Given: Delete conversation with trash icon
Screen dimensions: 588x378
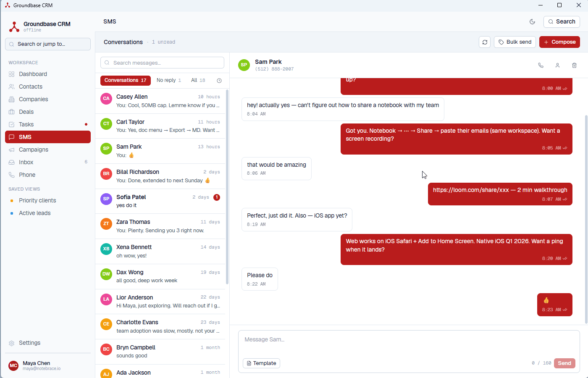Looking at the screenshot, I should (x=574, y=66).
